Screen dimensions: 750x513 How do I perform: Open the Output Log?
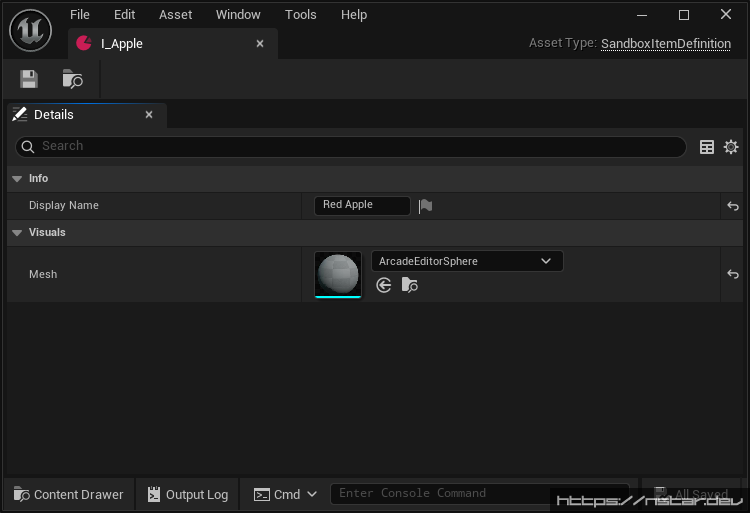click(188, 494)
